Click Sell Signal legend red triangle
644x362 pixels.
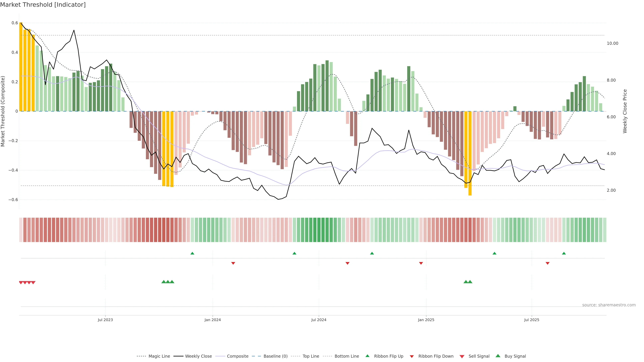point(462,356)
